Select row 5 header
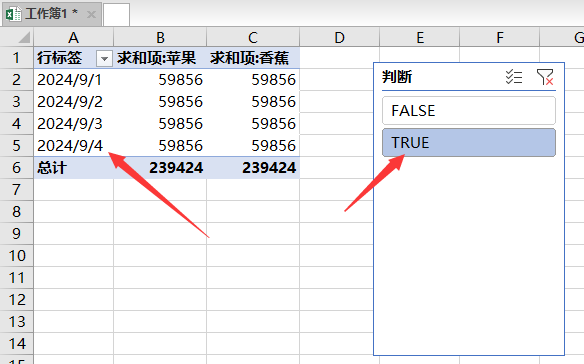This screenshot has height=364, width=584. click(x=16, y=146)
